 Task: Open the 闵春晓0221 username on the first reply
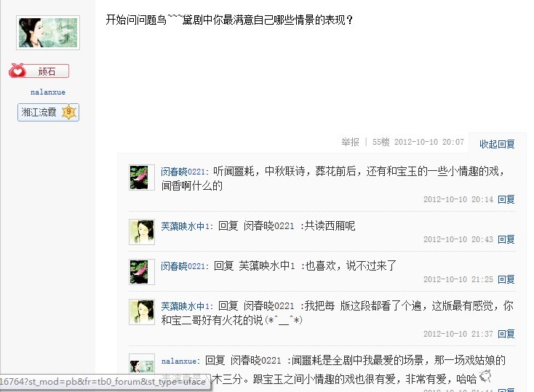183,172
